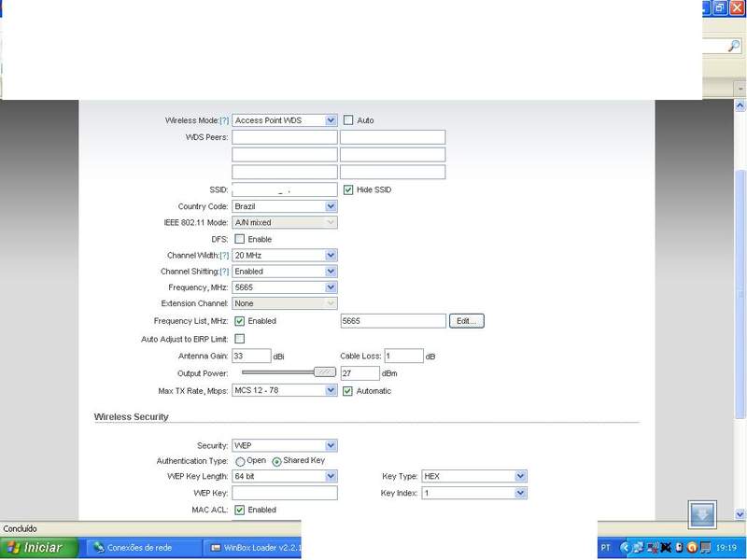Screen dimensions: 747x560
Task: Open the disabled Extension Channel dropdown
Action: click(x=285, y=303)
